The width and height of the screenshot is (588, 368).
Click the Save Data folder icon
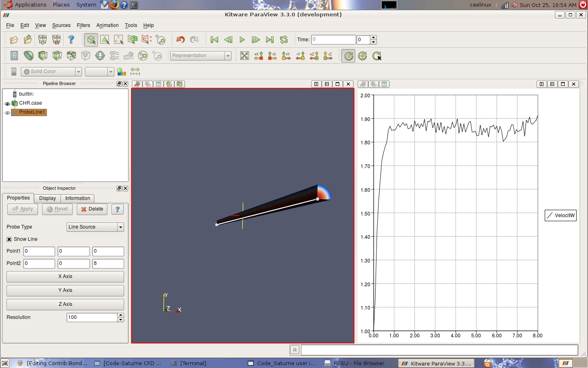coord(28,40)
